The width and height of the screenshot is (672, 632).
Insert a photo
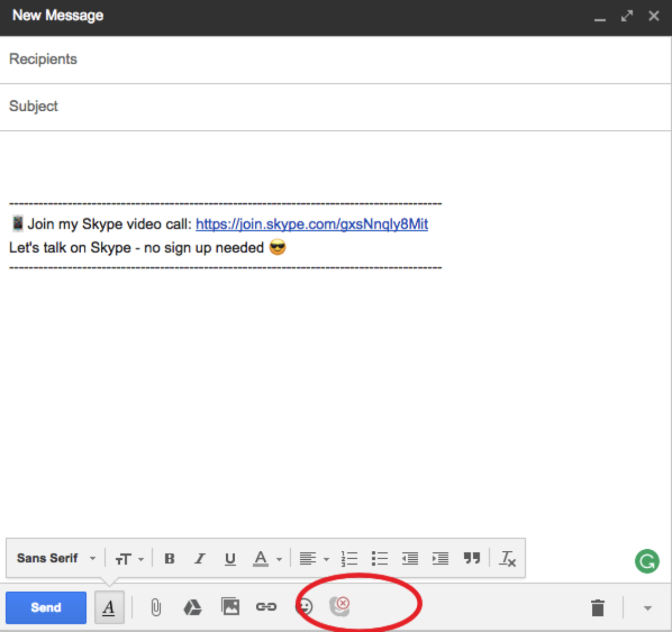click(x=230, y=607)
